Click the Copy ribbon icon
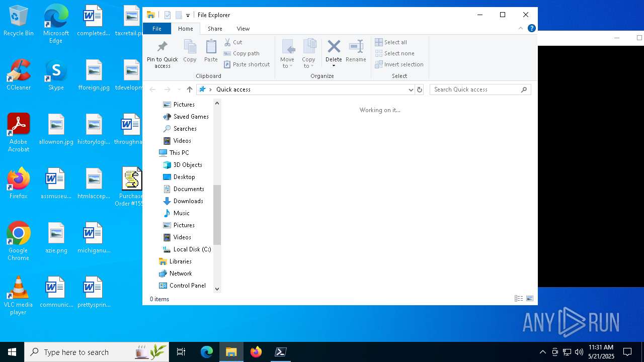The image size is (644, 362). (x=190, y=51)
